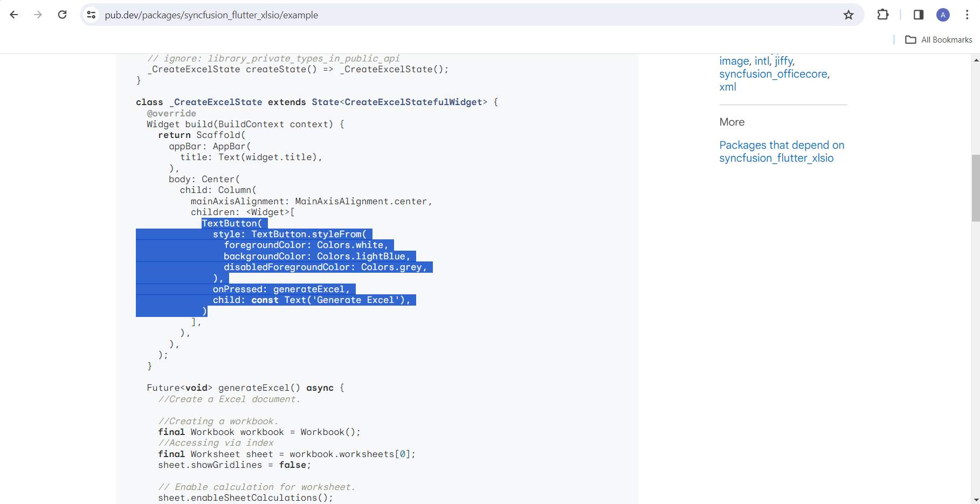The width and height of the screenshot is (980, 504).
Task: Open the Chrome three-dot menu
Action: 967,15
